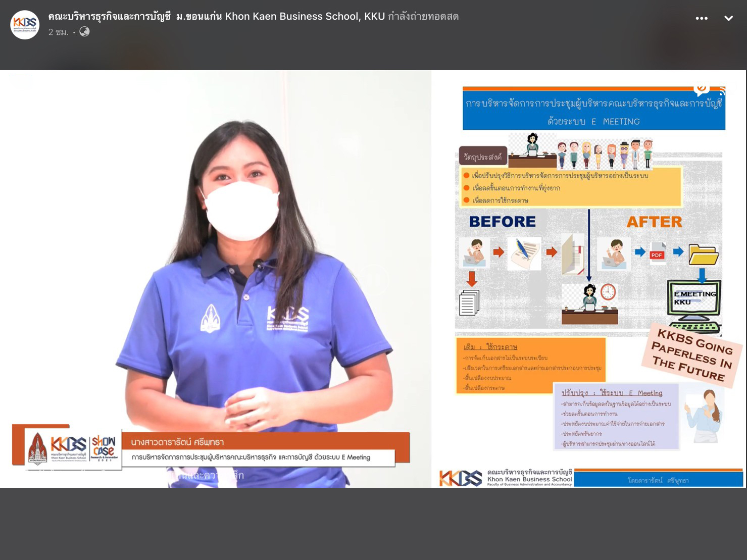Click the 'วัตถุประสงค์' label on slide
This screenshot has height=560, width=747.
(482, 157)
